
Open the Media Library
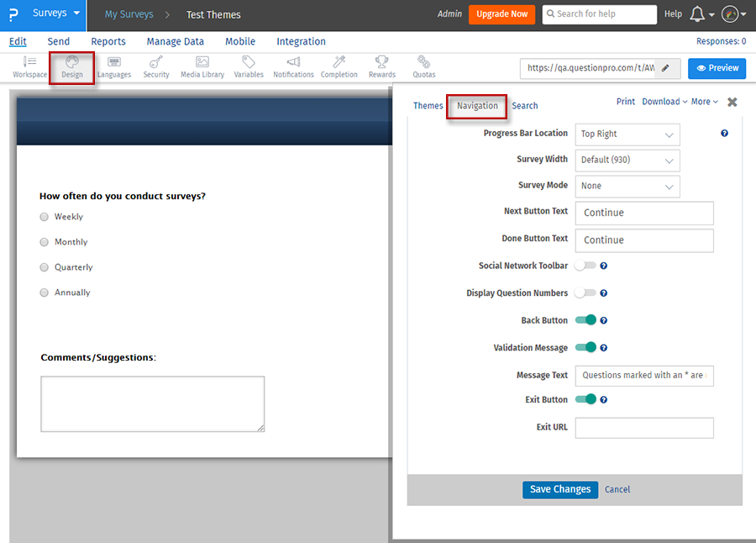click(x=202, y=67)
